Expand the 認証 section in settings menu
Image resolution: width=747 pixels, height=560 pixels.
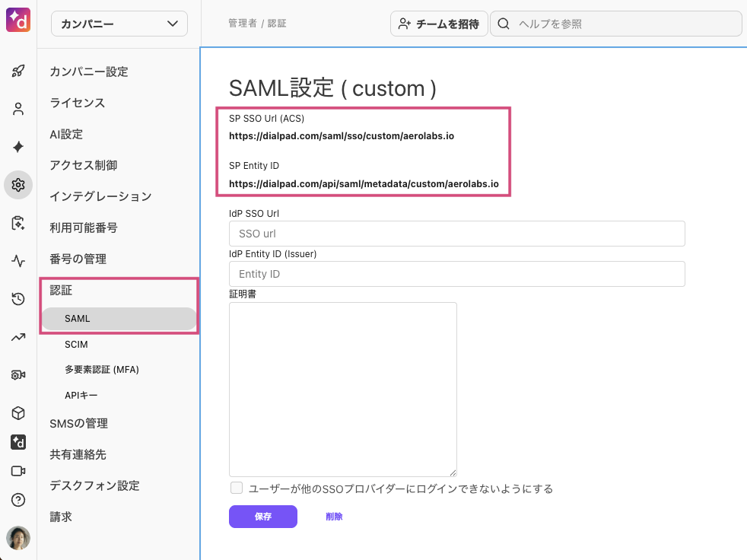click(x=61, y=290)
